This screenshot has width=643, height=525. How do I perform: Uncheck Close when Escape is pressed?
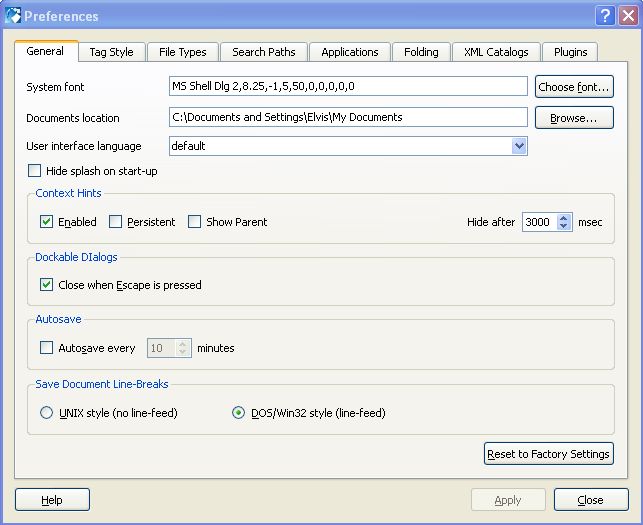coord(47,285)
